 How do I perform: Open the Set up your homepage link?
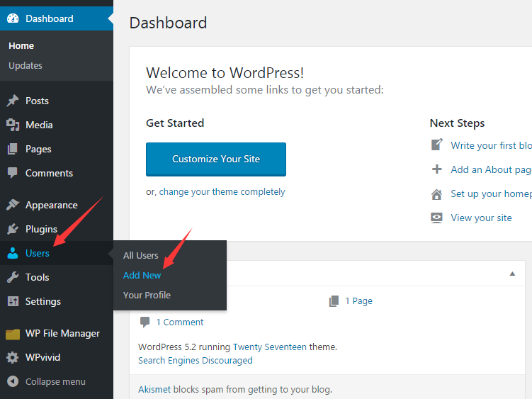pos(492,193)
